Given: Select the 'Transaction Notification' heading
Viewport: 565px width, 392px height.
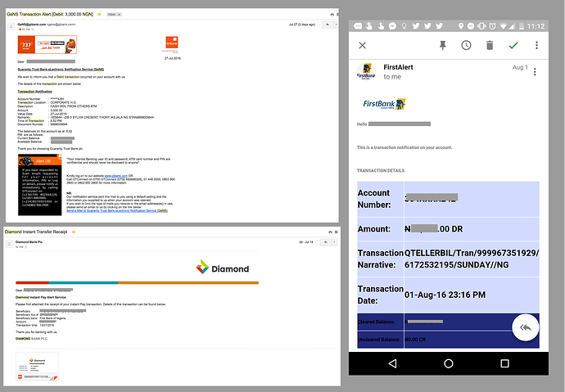Looking at the screenshot, I should tap(35, 92).
